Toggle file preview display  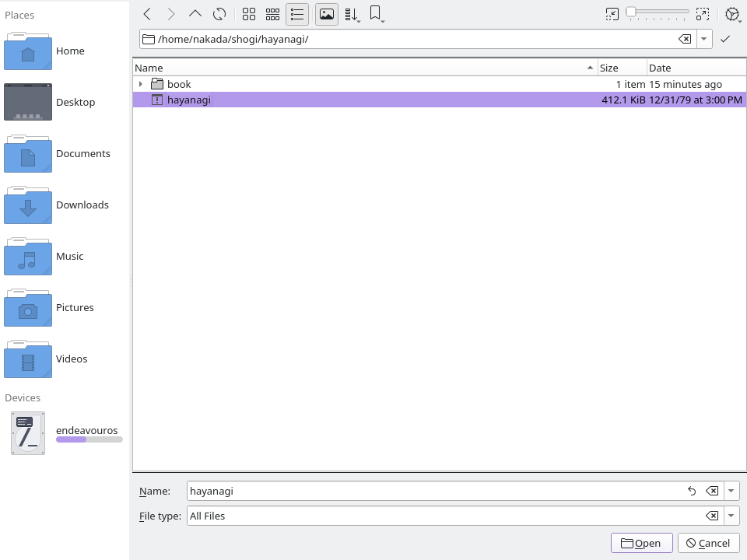pos(327,14)
